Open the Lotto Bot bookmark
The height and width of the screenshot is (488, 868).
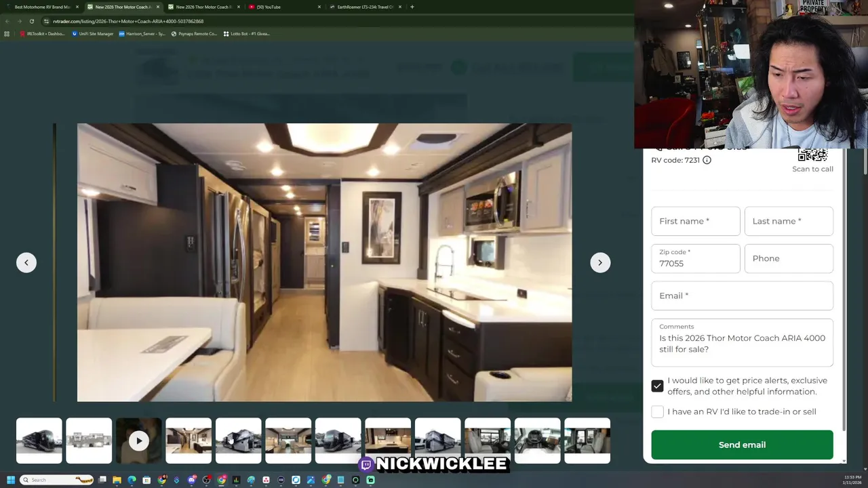click(x=247, y=33)
